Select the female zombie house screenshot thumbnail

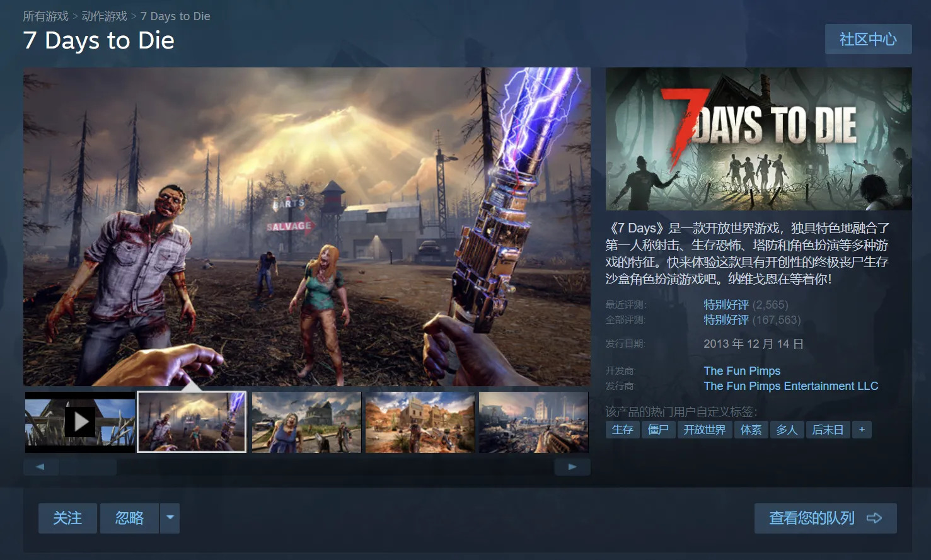pos(306,421)
